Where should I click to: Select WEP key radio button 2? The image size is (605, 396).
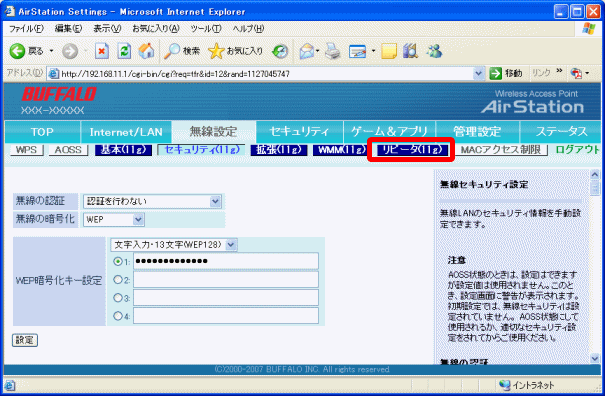[118, 279]
